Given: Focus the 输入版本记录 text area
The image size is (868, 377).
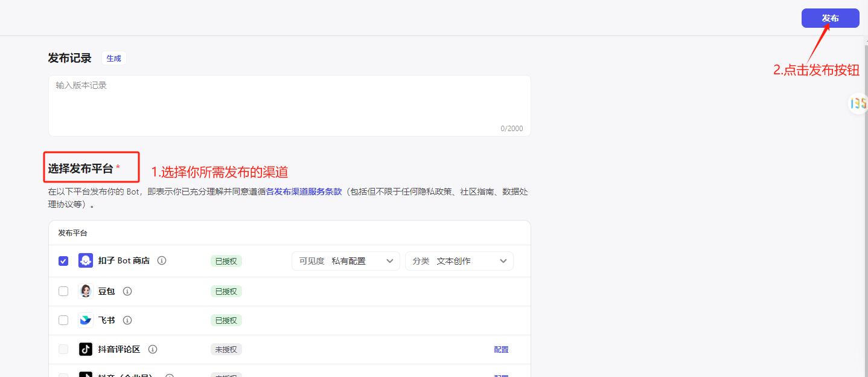Looking at the screenshot, I should pyautogui.click(x=289, y=106).
